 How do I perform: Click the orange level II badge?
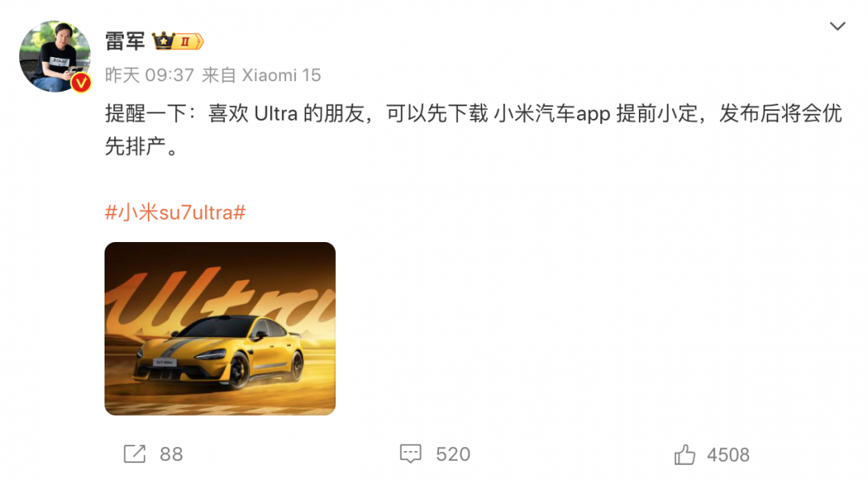coord(188,42)
